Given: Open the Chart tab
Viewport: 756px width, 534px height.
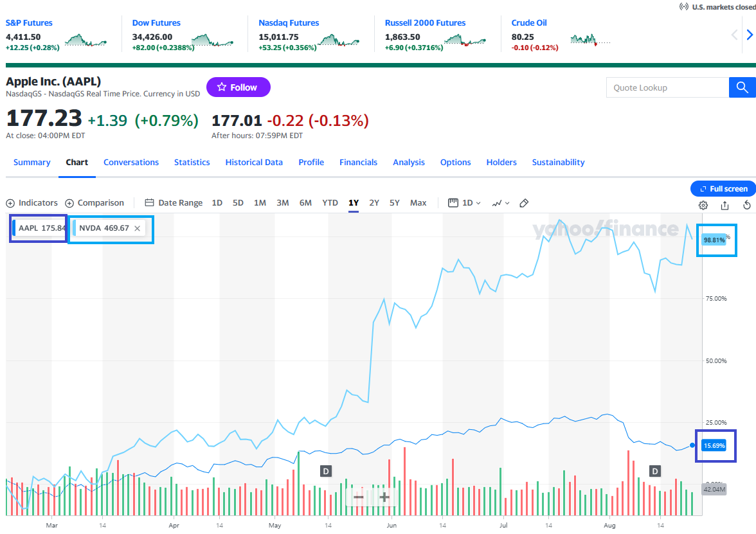Looking at the screenshot, I should pyautogui.click(x=76, y=163).
